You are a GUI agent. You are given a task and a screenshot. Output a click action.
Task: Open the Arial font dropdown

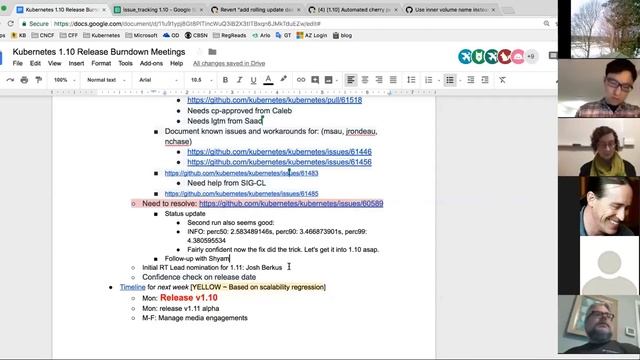(158, 80)
